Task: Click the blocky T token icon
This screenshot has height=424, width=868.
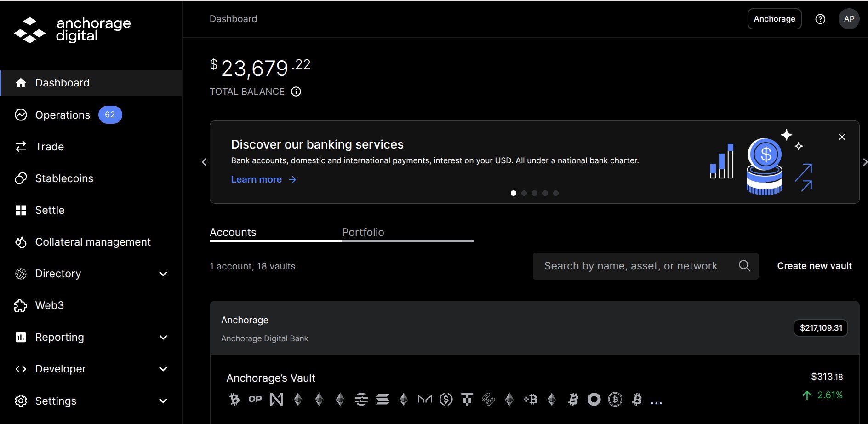Action: pos(467,399)
